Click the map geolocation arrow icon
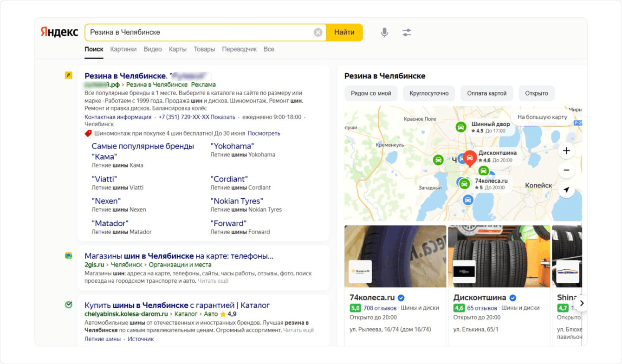Screen dimensions: 622x364 [x=566, y=190]
